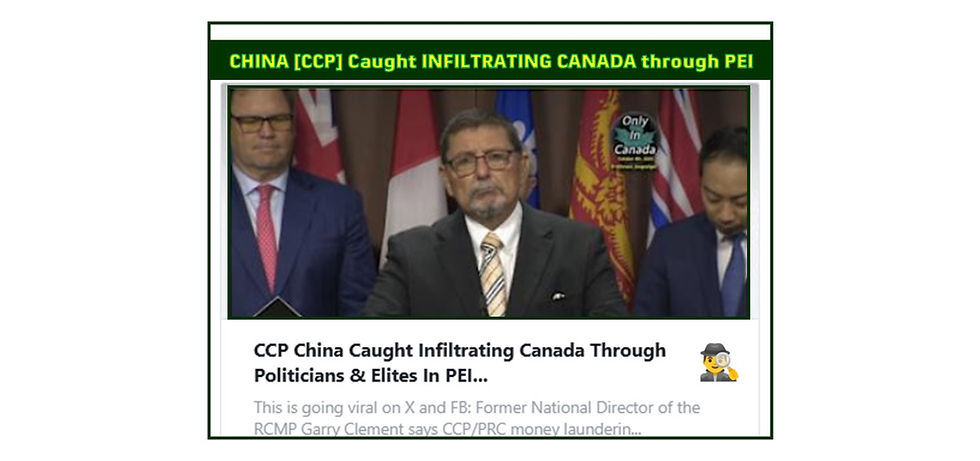Click the dark podium object at lower left
Image resolution: width=980 pixels, height=461 pixels.
point(277,309)
